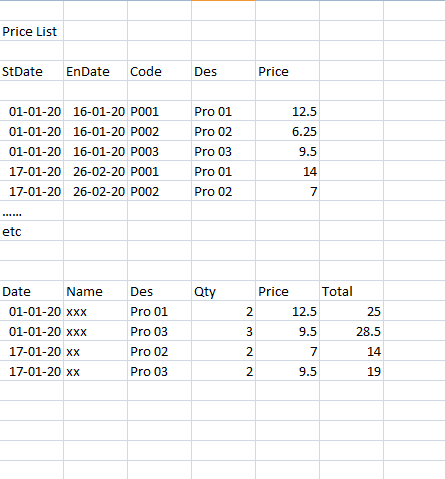Select the Total cell showing 25
The height and width of the screenshot is (479, 445).
pos(351,311)
